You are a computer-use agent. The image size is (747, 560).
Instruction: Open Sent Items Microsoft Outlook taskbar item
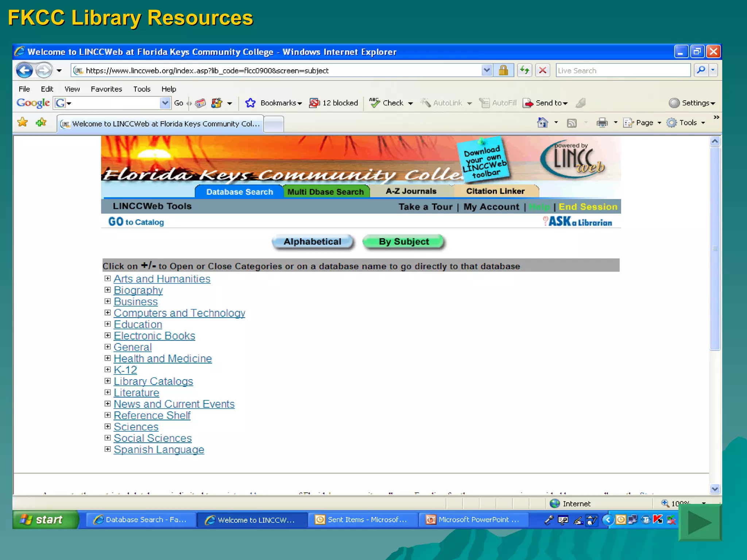click(x=363, y=520)
